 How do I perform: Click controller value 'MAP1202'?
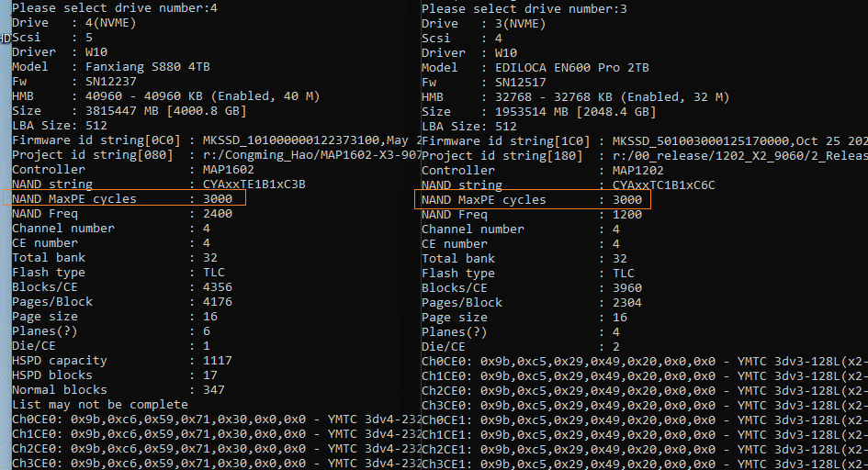[637, 171]
